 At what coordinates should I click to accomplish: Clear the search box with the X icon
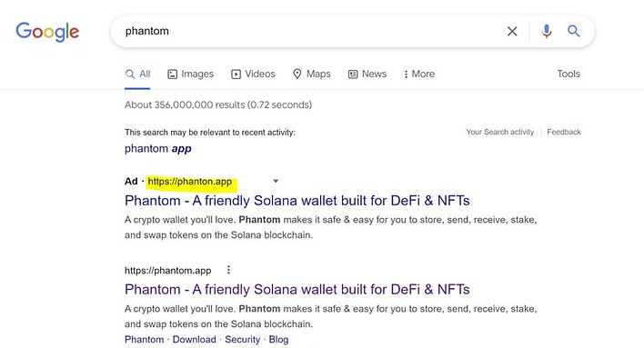click(x=512, y=31)
